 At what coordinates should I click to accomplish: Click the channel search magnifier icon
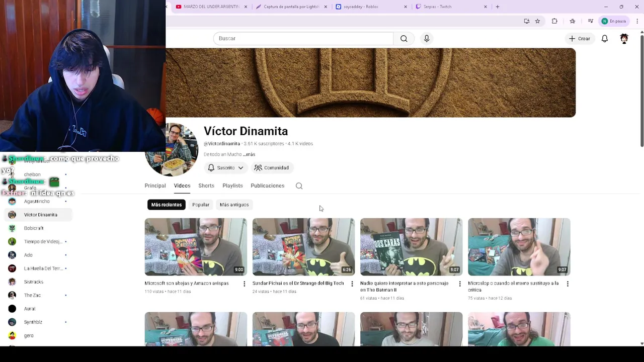click(299, 186)
